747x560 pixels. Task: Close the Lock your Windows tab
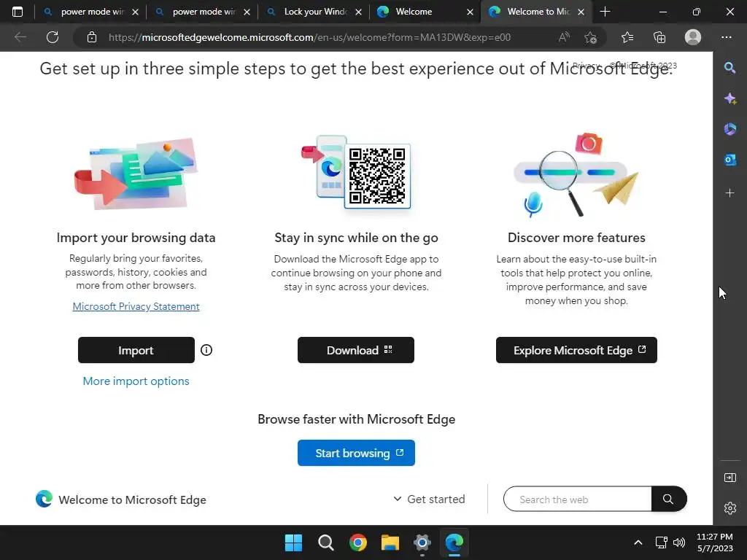(x=359, y=12)
